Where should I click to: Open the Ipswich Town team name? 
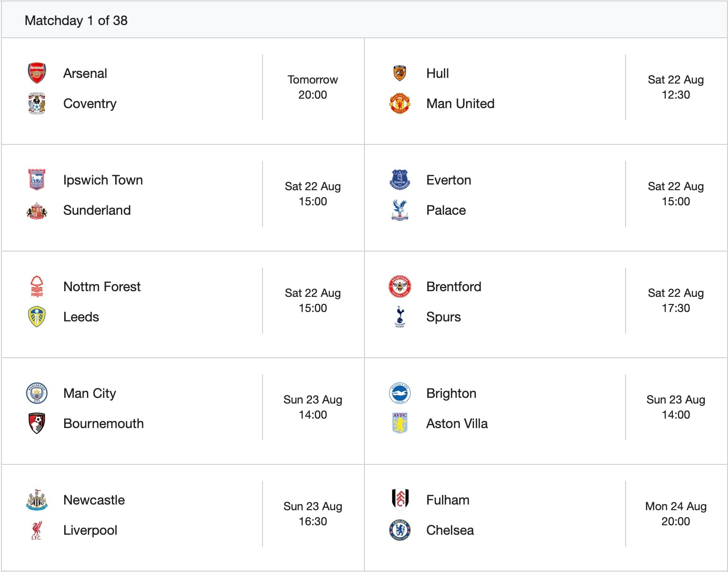(103, 180)
